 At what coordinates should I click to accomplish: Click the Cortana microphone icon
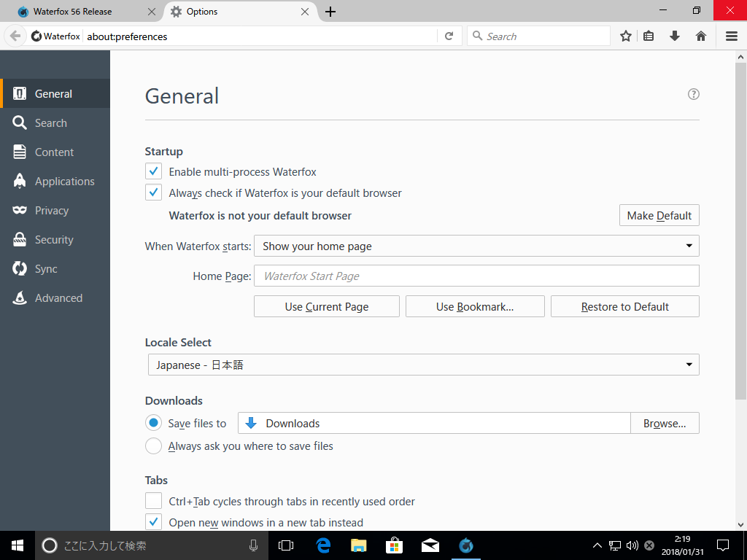click(253, 545)
